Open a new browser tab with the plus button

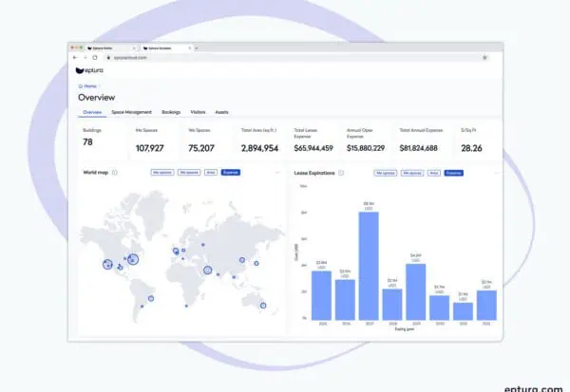(197, 48)
